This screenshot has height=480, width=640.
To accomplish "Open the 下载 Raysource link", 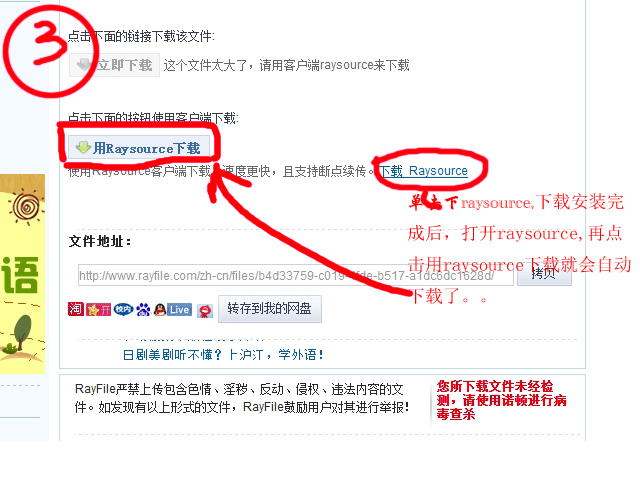I will coord(424,171).
